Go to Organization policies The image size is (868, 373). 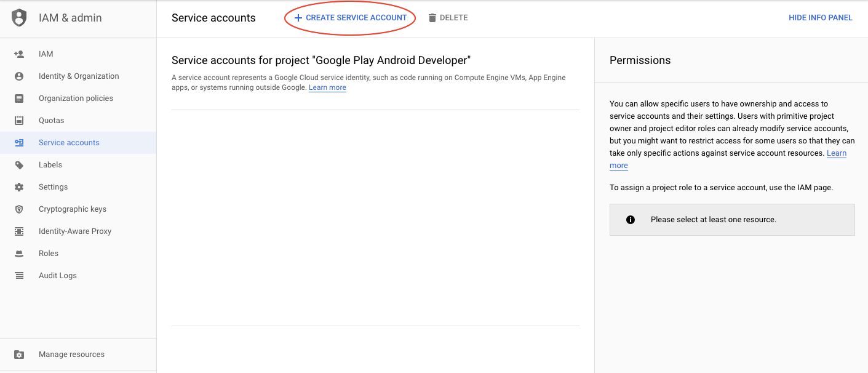click(x=78, y=98)
